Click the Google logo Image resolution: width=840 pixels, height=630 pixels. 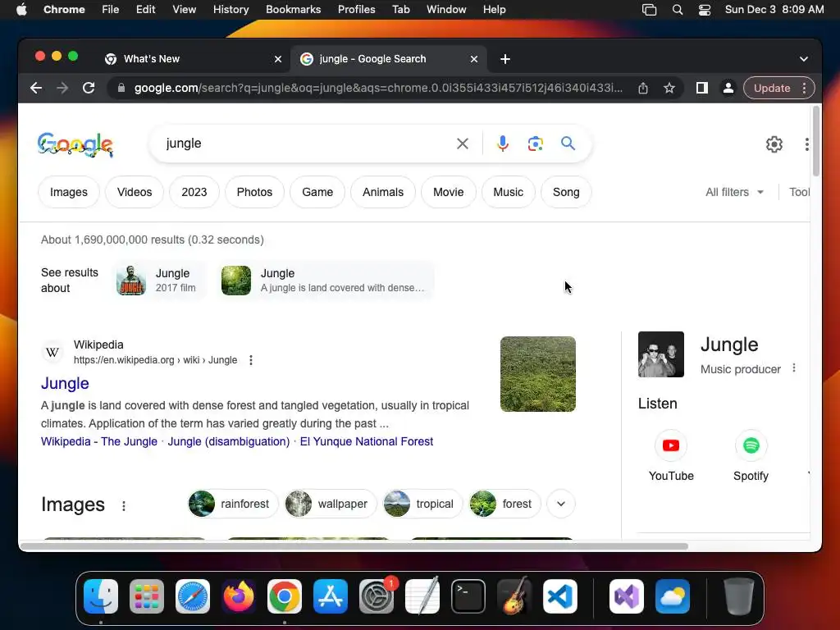click(x=75, y=144)
